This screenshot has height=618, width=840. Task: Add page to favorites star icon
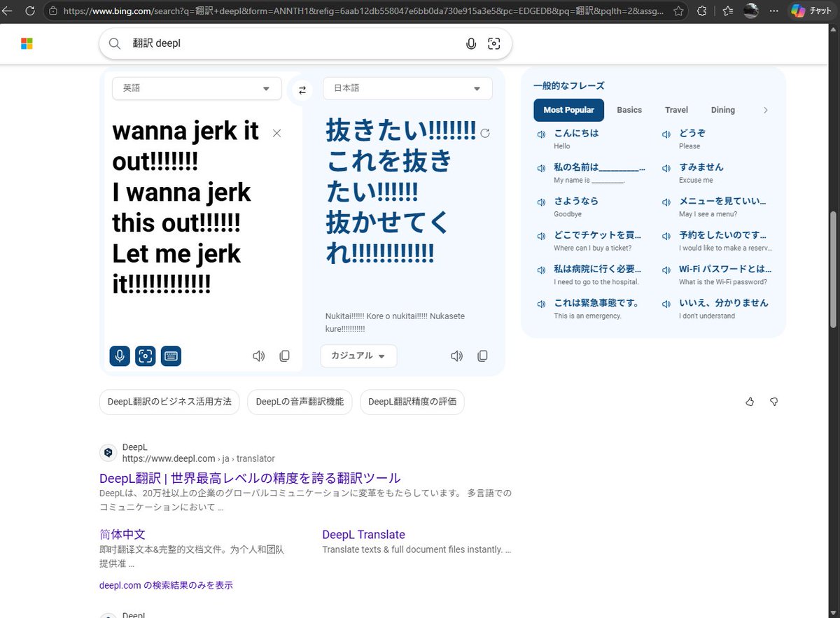678,11
